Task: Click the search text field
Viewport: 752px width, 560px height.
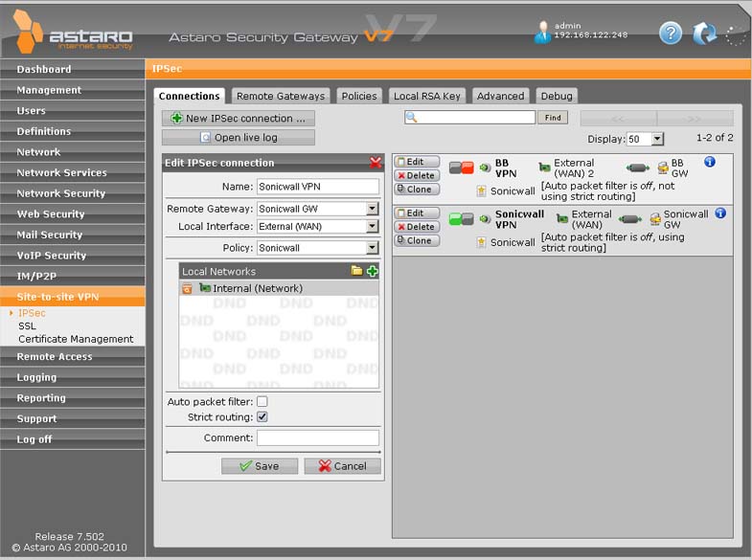Action: coord(470,118)
